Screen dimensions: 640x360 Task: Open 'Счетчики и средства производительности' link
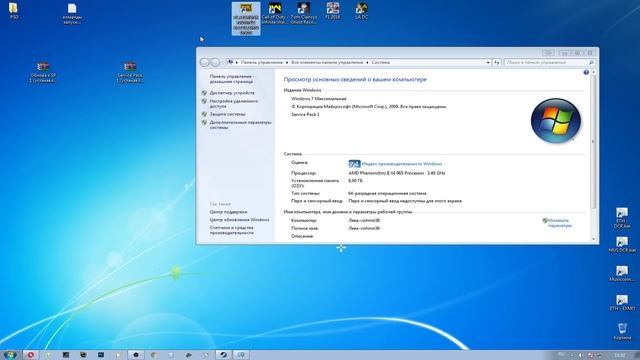click(231, 230)
